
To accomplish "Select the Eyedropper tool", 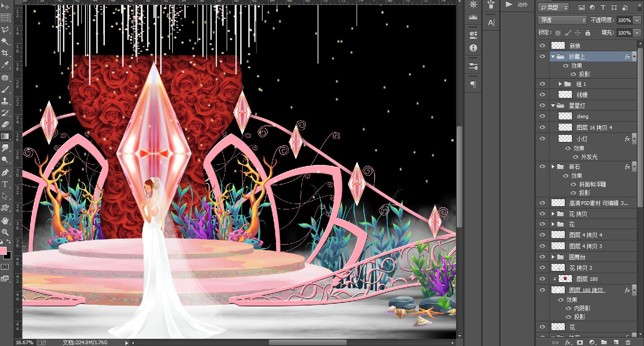I will pos(5,65).
